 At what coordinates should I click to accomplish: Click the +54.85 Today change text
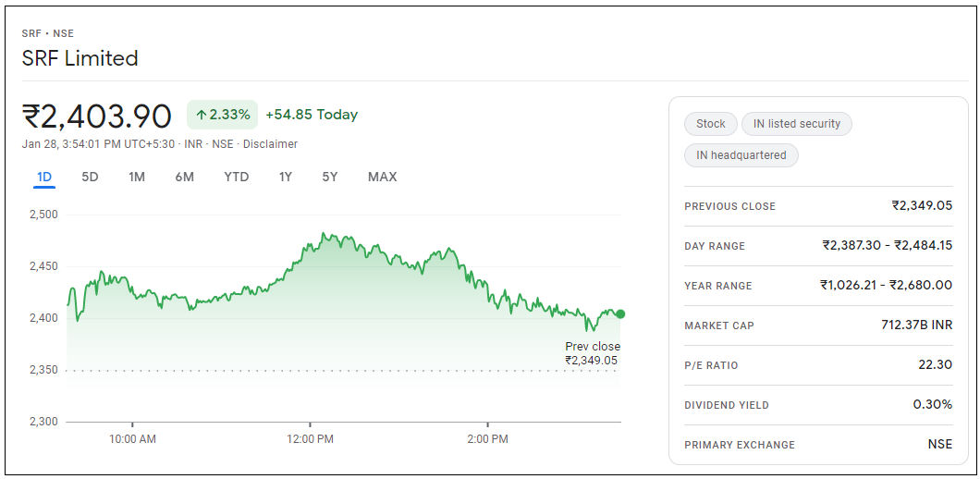[x=312, y=115]
